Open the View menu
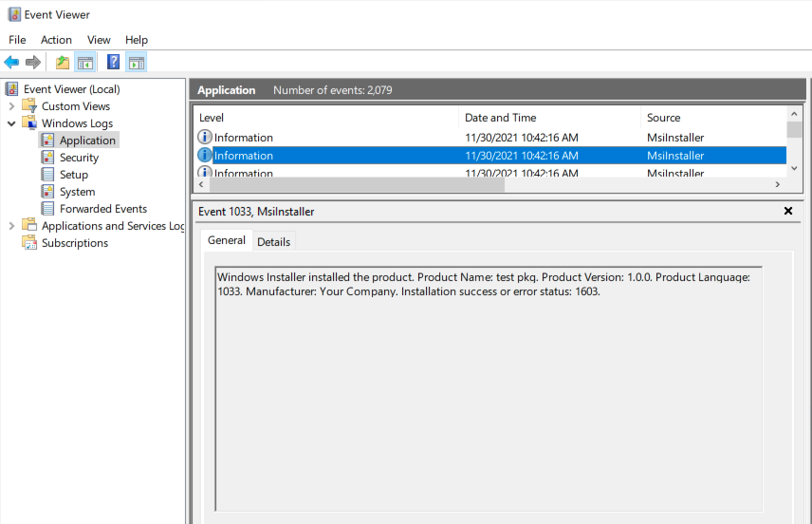The image size is (812, 524). (99, 40)
